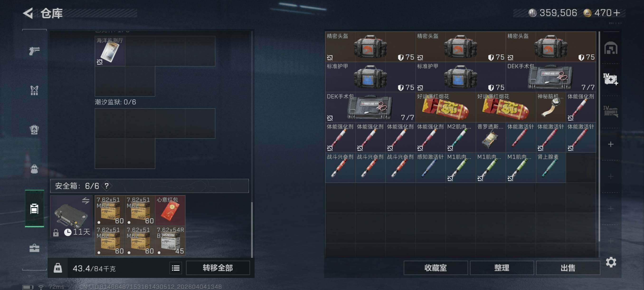
Task: Select the chest rig sidebar icon
Action: click(x=34, y=130)
